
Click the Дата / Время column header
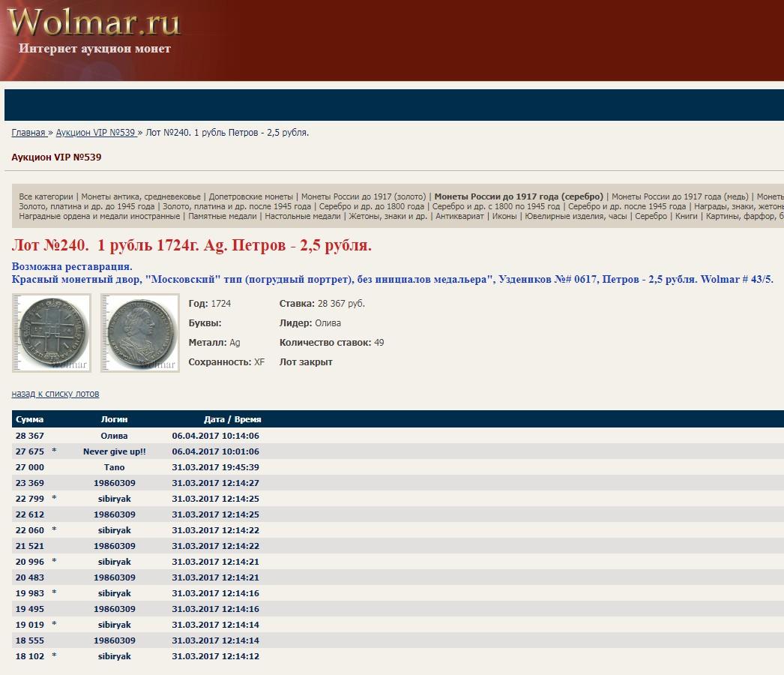(x=232, y=419)
